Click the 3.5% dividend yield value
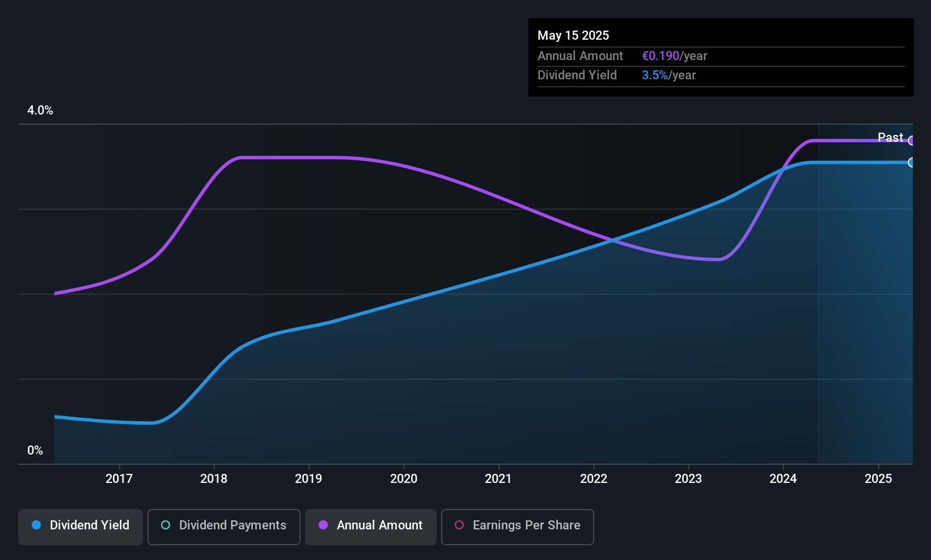Image resolution: width=931 pixels, height=560 pixels. [655, 75]
